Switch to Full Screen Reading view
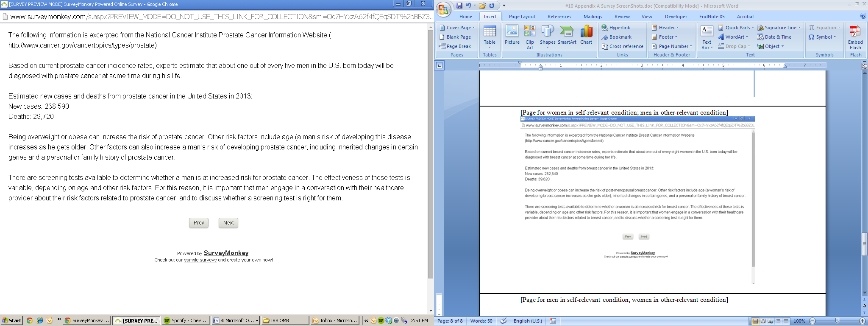This screenshot has width=868, height=326. 763,321
